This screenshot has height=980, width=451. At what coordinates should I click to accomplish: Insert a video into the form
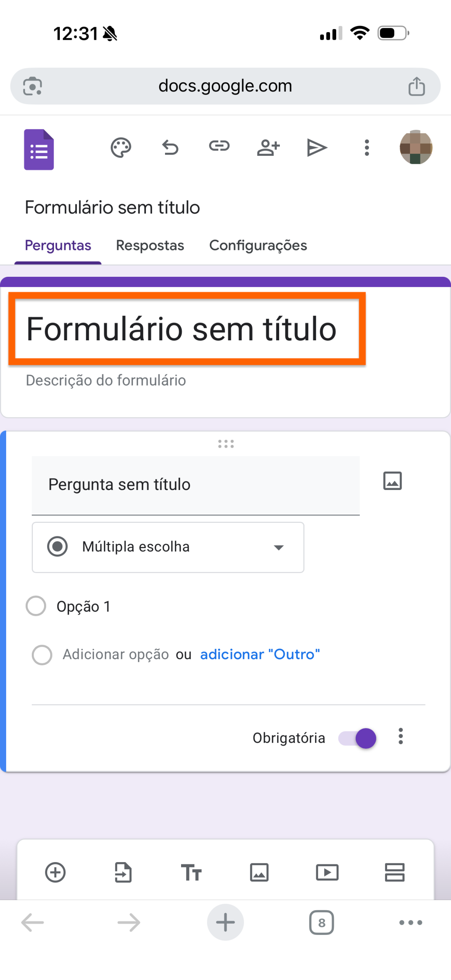coord(327,873)
